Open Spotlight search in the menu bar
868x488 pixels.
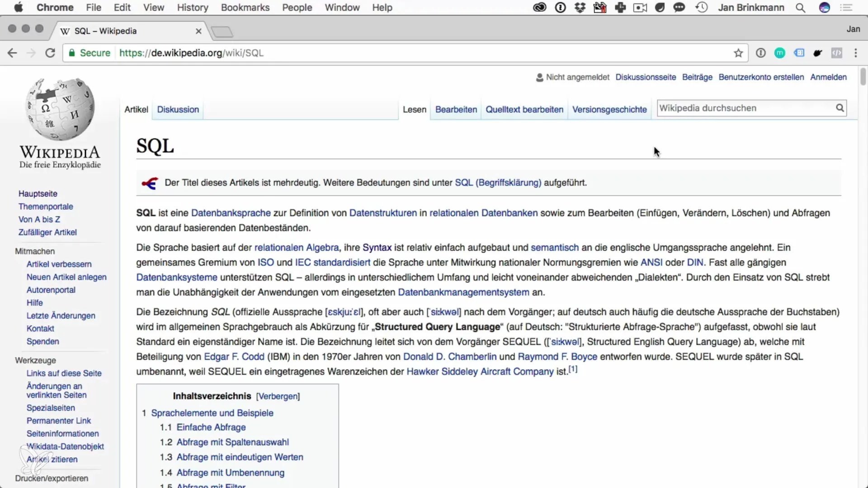point(800,7)
